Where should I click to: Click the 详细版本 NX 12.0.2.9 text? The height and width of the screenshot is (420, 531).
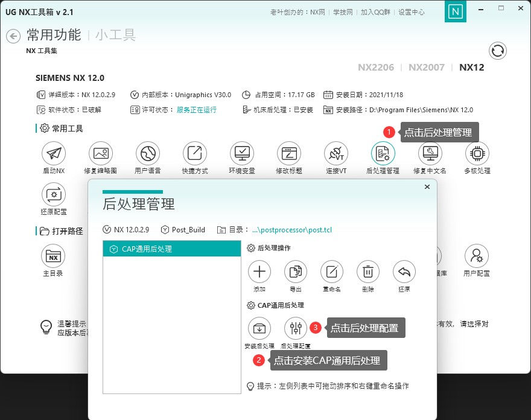(81, 95)
